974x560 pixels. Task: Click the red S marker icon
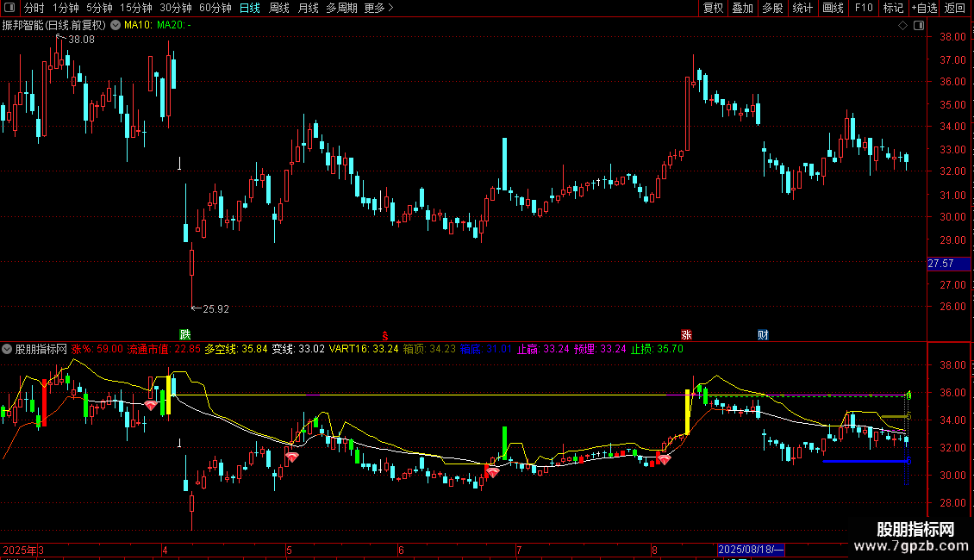(x=385, y=335)
